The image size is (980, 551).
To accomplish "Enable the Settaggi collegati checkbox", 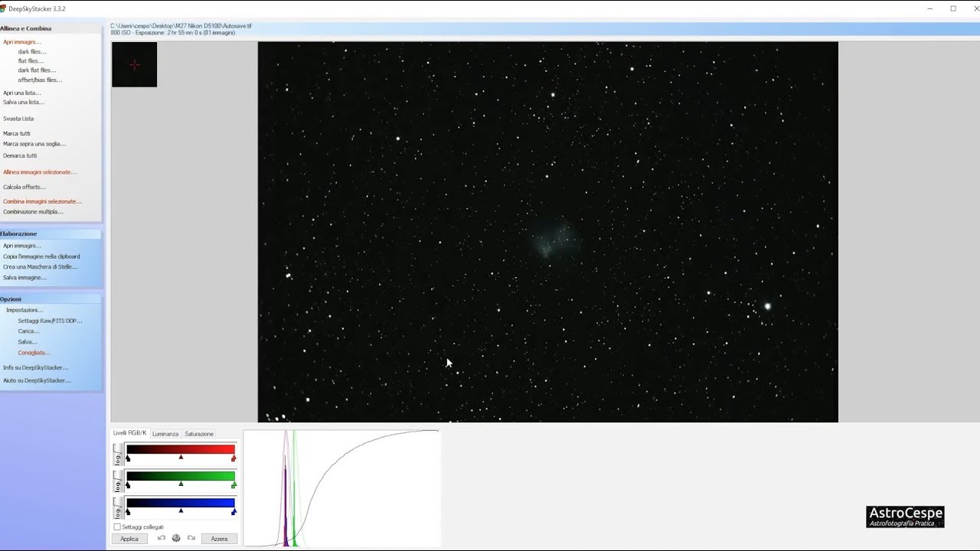I will [x=117, y=527].
